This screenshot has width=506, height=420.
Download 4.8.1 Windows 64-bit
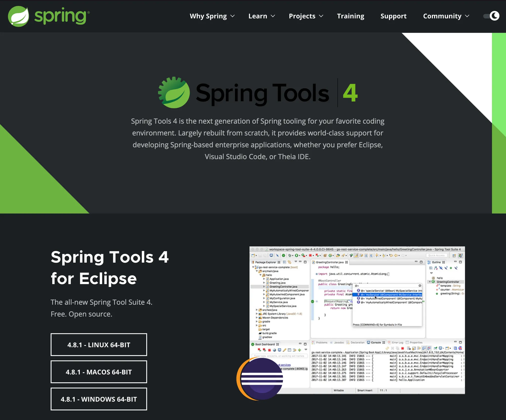(x=99, y=399)
